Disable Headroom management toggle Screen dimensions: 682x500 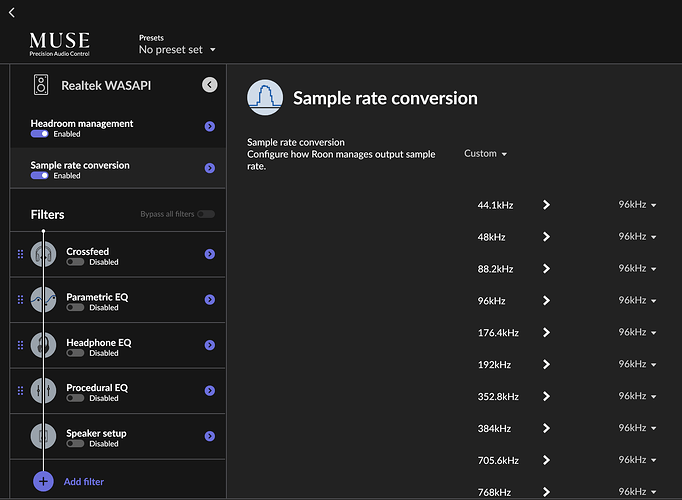pyautogui.click(x=40, y=134)
